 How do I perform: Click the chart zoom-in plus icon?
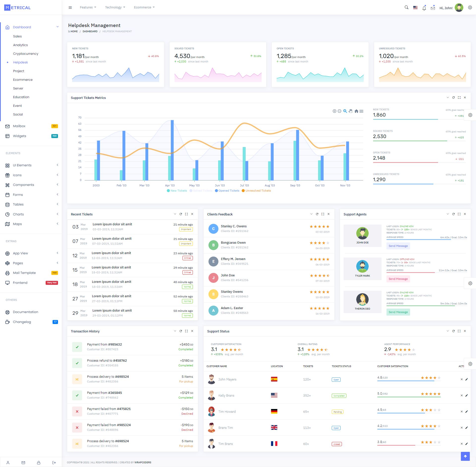click(x=334, y=111)
